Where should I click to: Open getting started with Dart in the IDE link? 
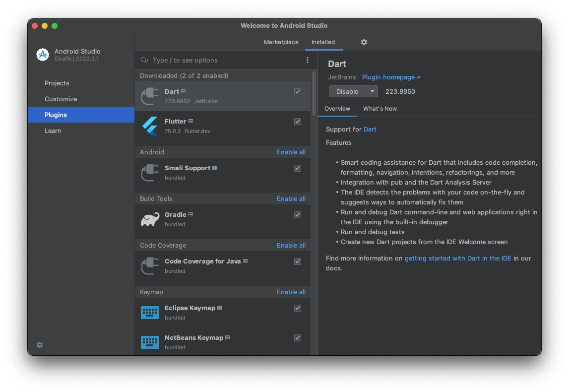tap(457, 258)
